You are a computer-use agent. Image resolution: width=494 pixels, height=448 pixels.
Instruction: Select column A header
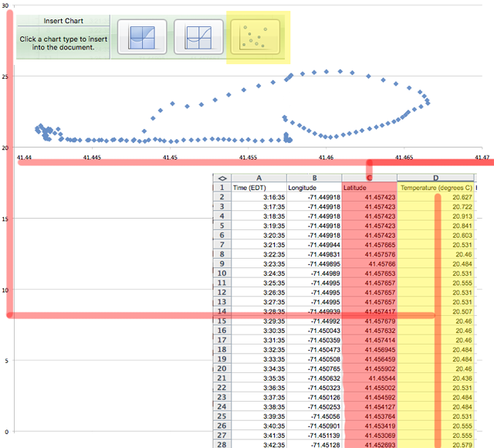tap(259, 177)
